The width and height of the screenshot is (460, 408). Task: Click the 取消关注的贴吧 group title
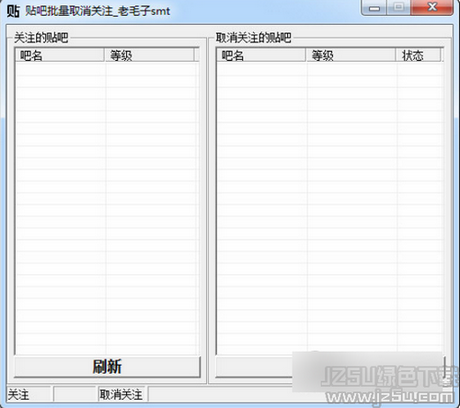pyautogui.click(x=253, y=38)
